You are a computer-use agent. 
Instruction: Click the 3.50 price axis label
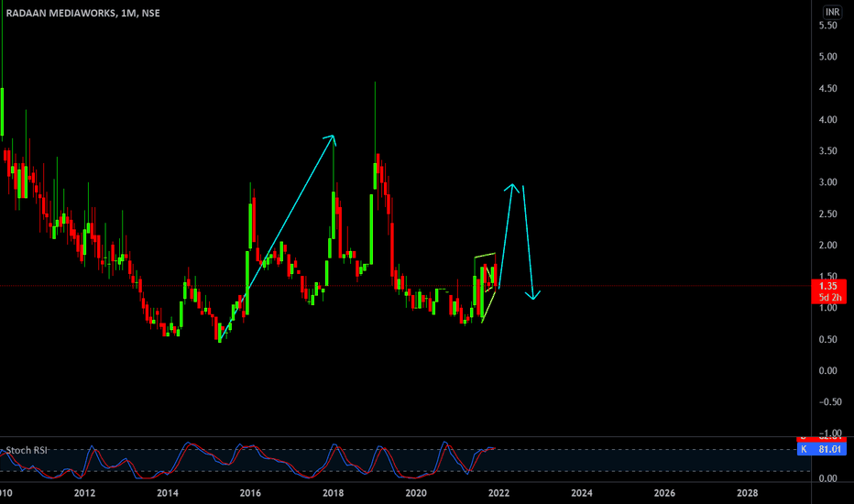(x=827, y=151)
